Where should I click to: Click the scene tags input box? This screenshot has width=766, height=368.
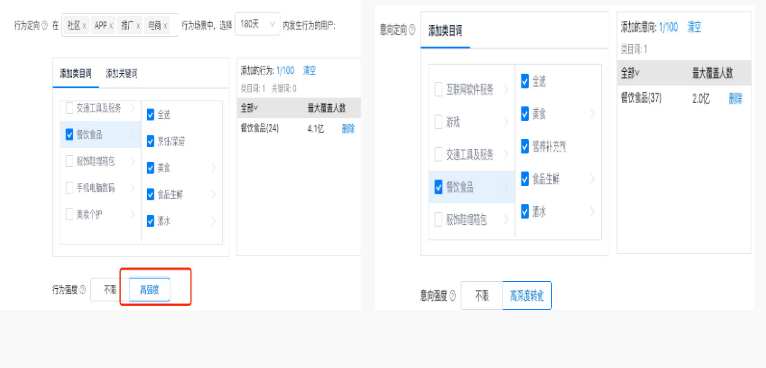click(x=120, y=25)
